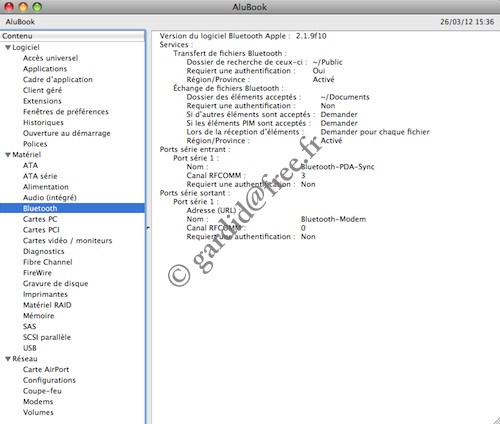Select Carte AirPort under Réseau
500x424 pixels.
click(x=46, y=369)
